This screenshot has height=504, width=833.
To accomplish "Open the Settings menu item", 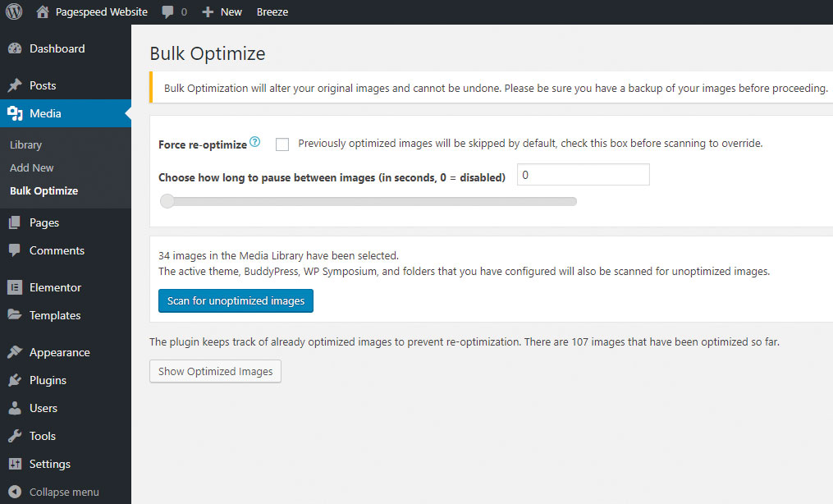I will tap(49, 464).
